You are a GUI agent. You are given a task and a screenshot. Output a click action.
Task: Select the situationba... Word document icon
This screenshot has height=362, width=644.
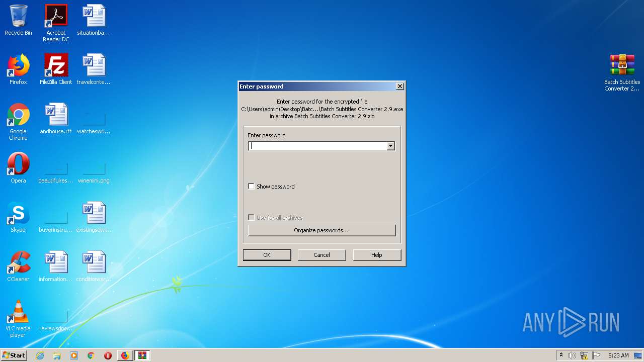(94, 20)
